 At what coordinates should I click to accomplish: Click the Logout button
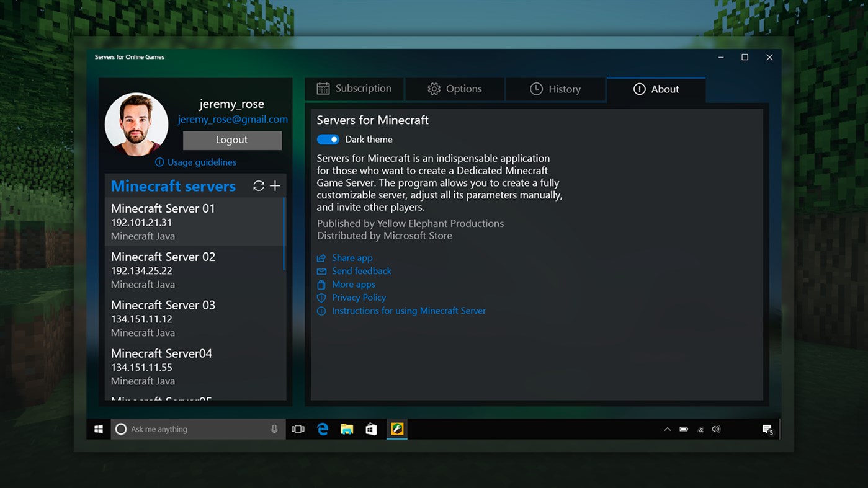pos(232,140)
